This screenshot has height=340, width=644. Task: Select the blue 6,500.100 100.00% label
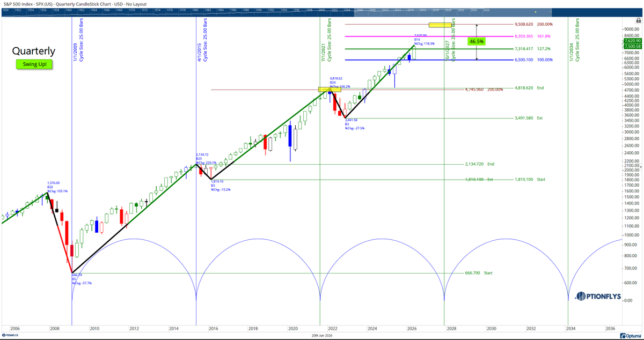533,60
